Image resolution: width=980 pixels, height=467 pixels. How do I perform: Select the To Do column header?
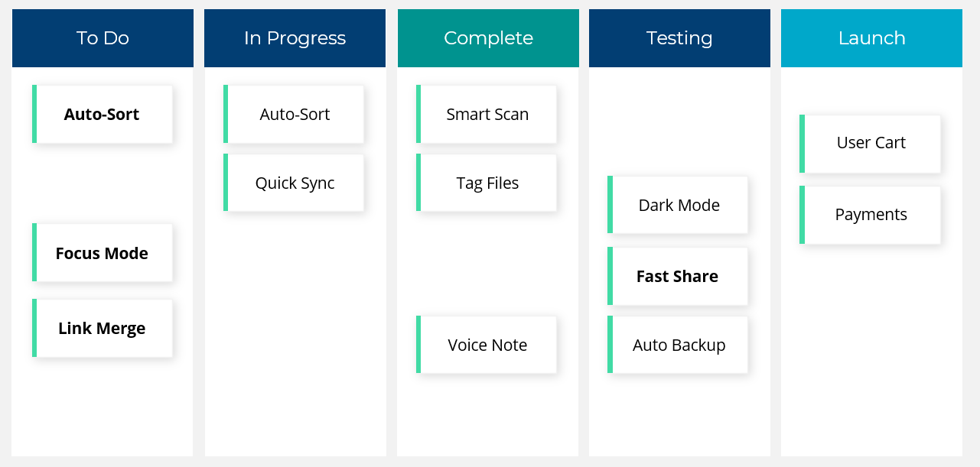(x=103, y=38)
